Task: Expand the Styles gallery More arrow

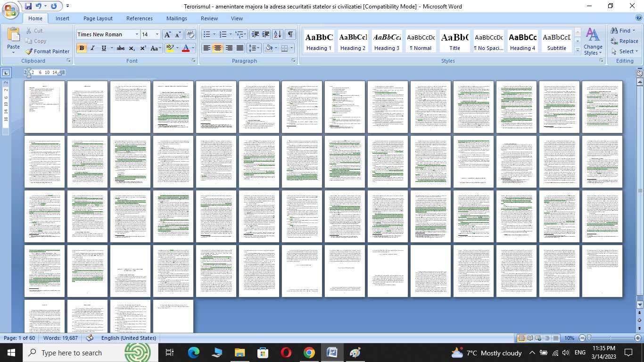Action: 578,50
